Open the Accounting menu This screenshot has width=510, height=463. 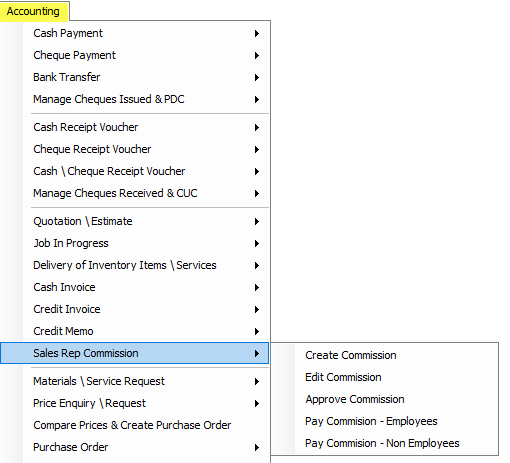(x=34, y=11)
